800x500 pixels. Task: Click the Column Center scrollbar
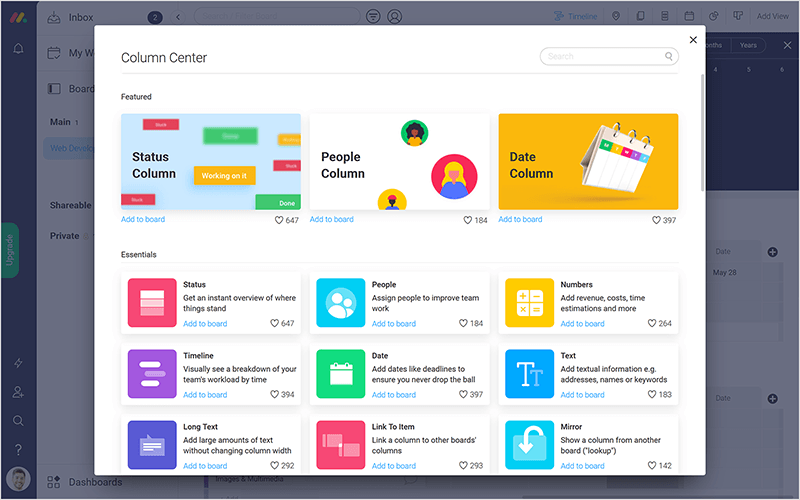click(x=703, y=133)
